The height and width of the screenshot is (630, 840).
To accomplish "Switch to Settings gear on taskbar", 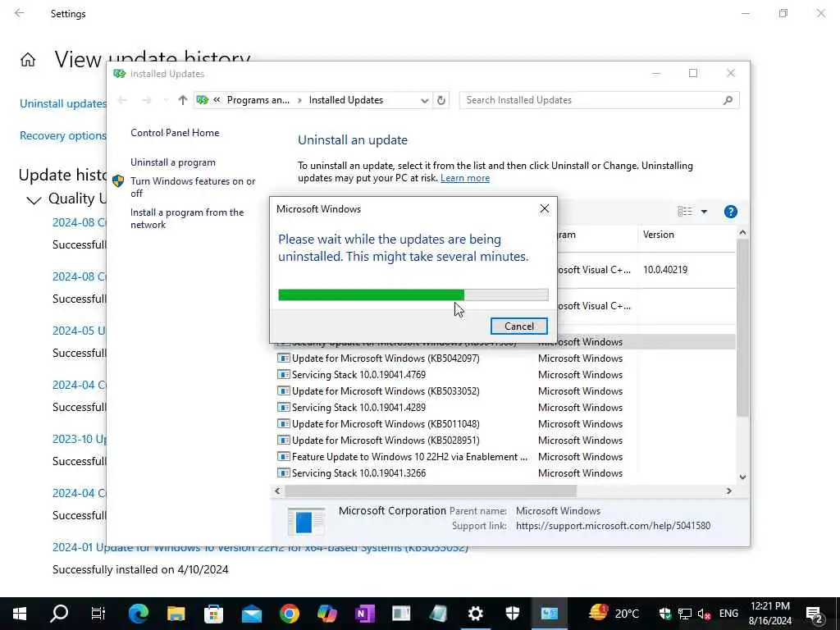I will pos(476,614).
